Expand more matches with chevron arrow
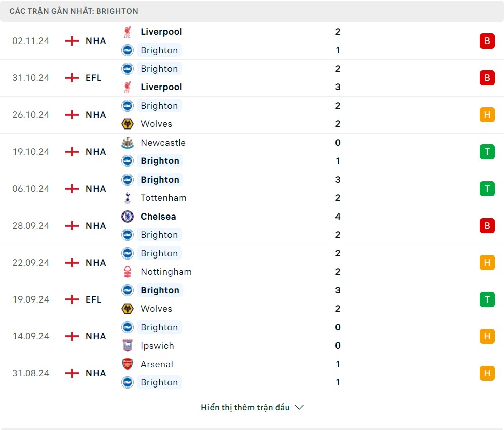The height and width of the screenshot is (430, 504). (299, 408)
